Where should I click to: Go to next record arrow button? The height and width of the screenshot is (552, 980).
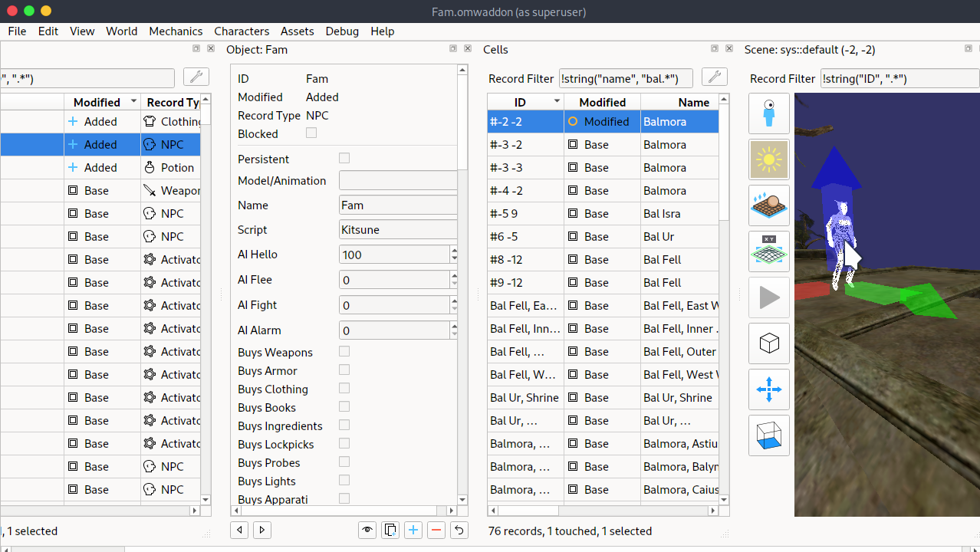(262, 530)
